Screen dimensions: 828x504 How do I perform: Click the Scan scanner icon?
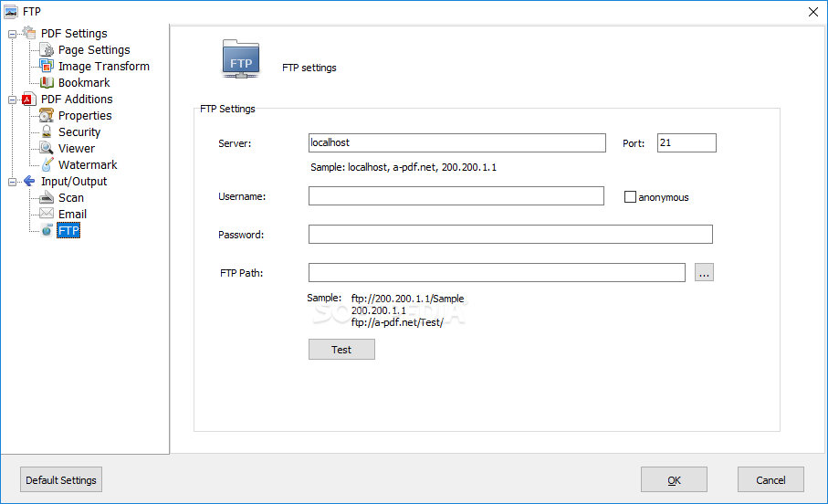pos(47,197)
